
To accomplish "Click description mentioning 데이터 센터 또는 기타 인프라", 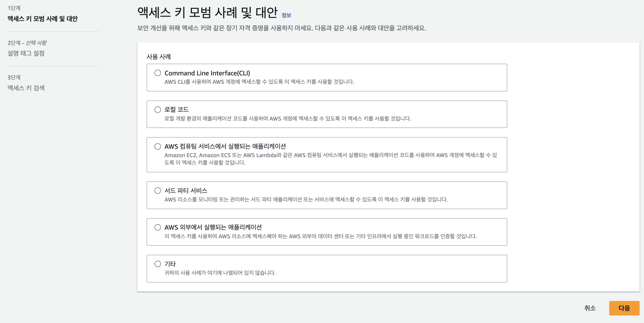I will click(x=321, y=236).
